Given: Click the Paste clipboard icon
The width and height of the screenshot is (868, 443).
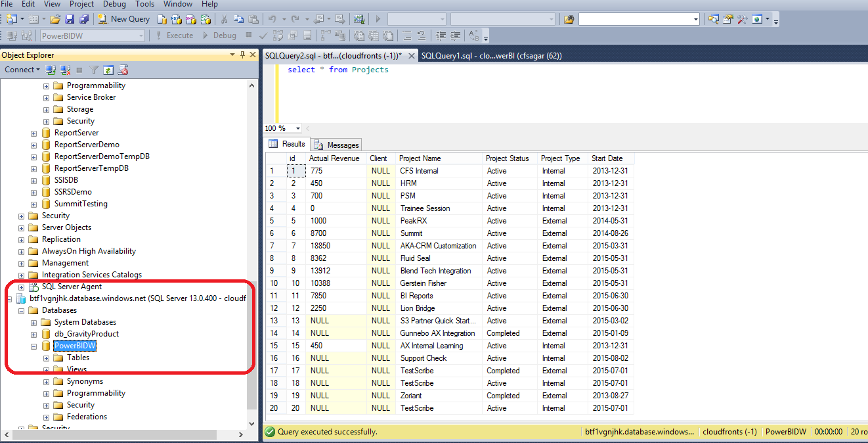Looking at the screenshot, I should click(x=253, y=19).
